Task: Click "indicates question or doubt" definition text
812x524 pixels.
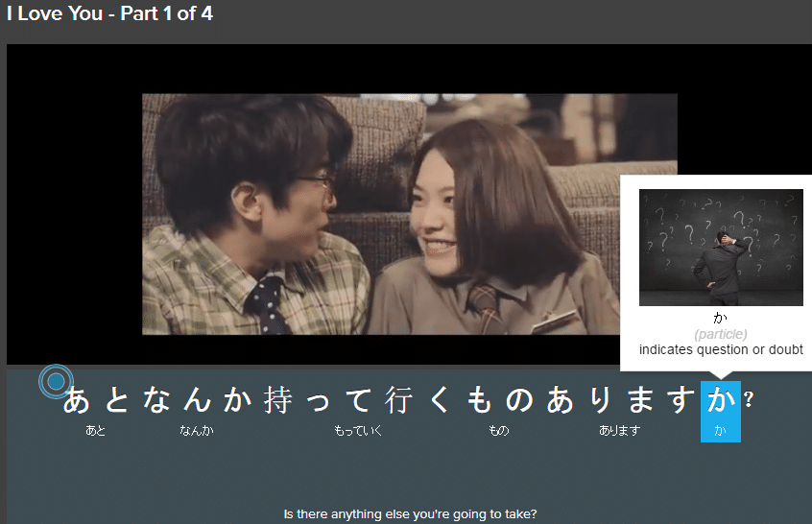Action: point(721,349)
